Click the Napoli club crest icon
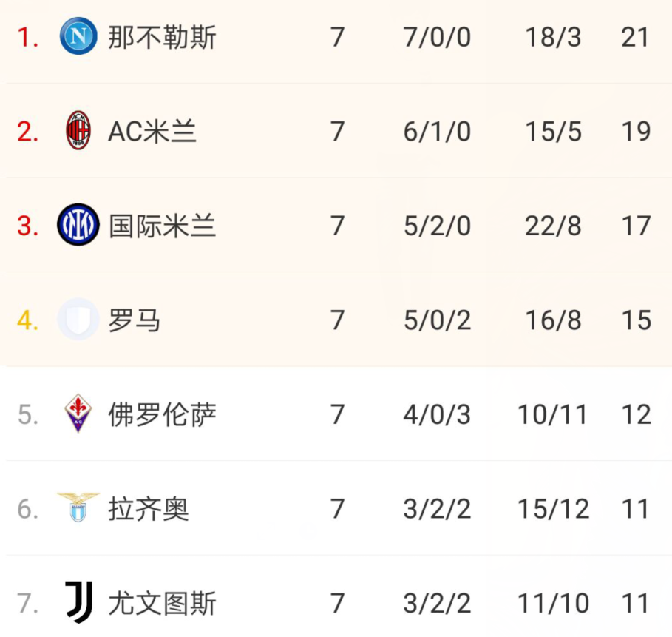Viewport: 672px width, 637px height. tap(78, 36)
